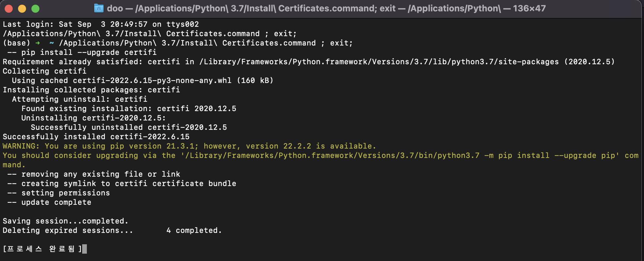Click the '[프로세스 완료됨]' process completed text
The height and width of the screenshot is (261, 644).
tap(42, 249)
